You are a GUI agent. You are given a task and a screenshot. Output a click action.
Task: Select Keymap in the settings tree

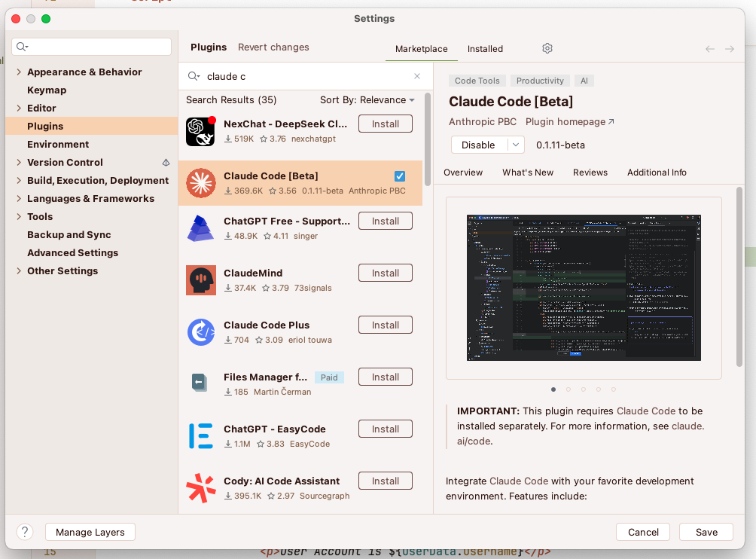click(x=47, y=90)
